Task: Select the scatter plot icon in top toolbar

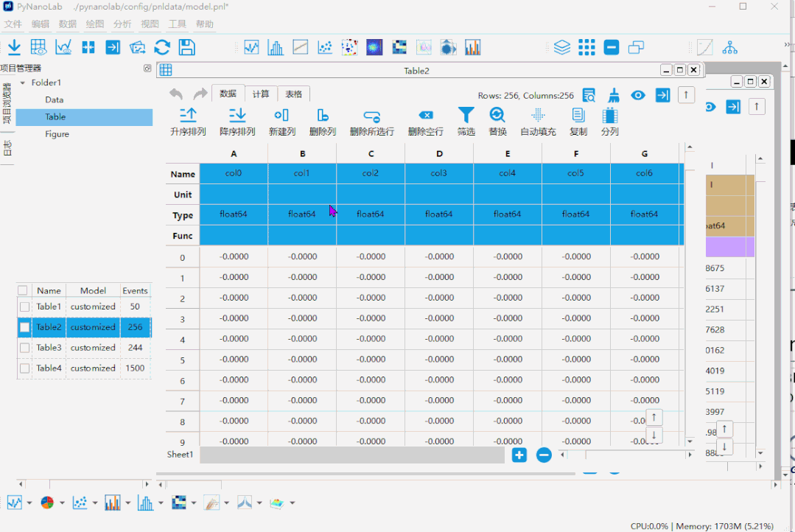Action: (324, 47)
